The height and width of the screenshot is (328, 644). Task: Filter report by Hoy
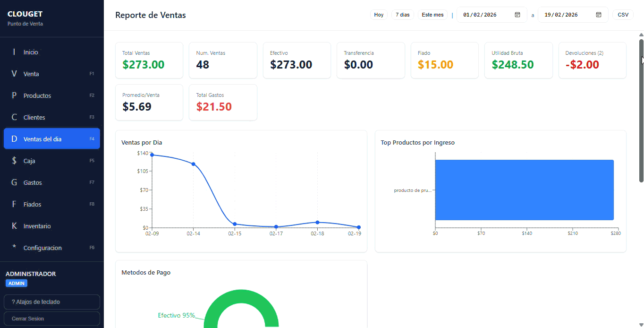coord(379,15)
